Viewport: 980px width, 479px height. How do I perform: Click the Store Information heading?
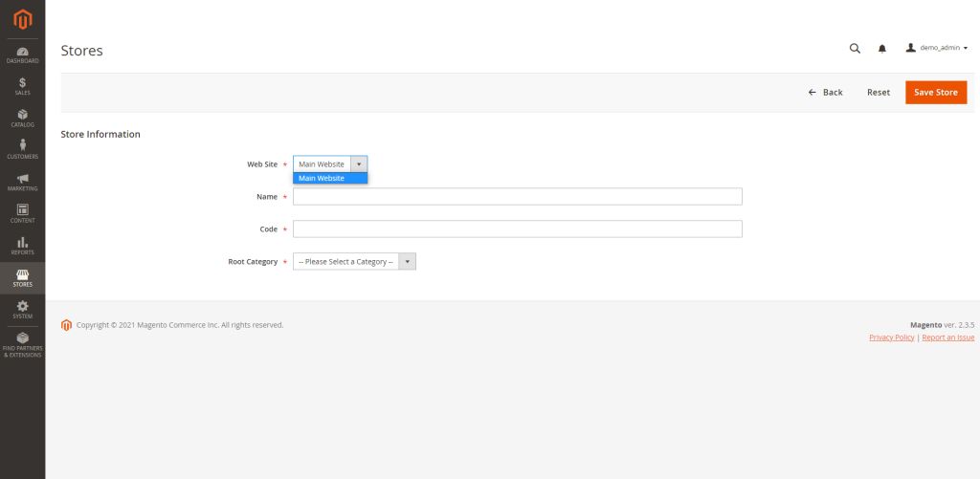100,134
